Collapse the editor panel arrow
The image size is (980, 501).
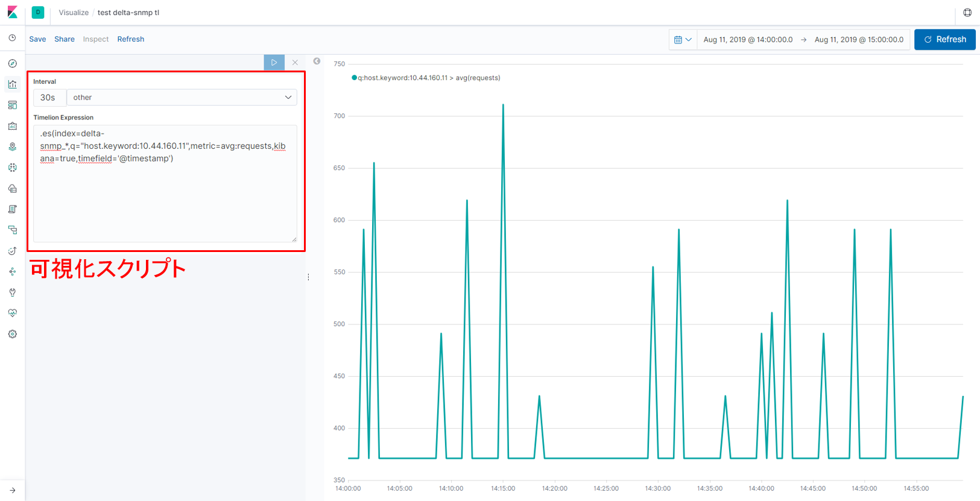click(x=317, y=61)
